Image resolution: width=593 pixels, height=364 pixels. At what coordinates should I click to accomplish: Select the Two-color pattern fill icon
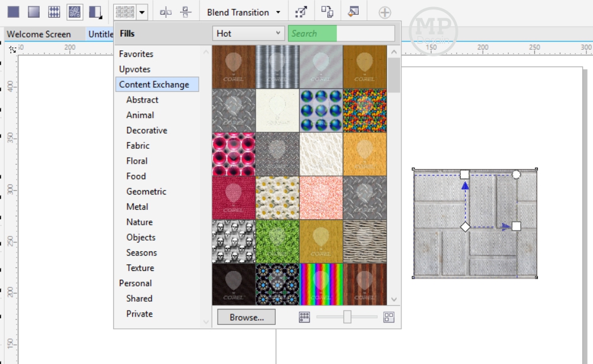tap(53, 11)
